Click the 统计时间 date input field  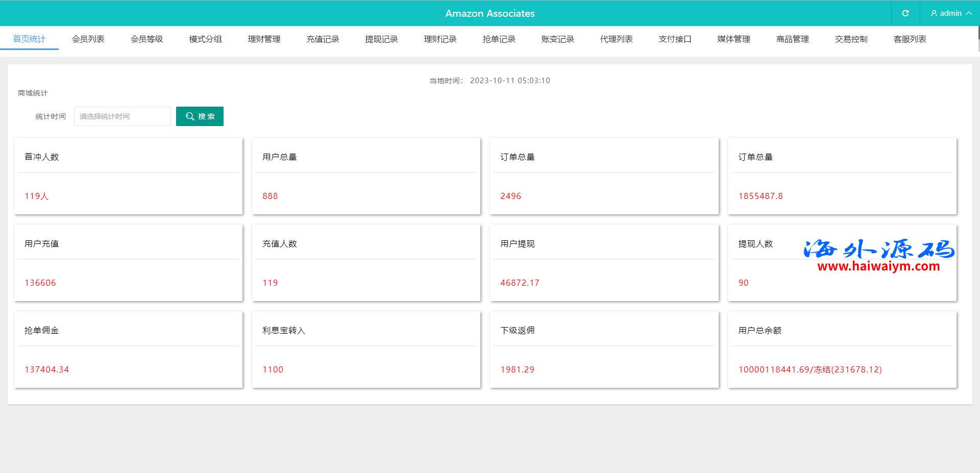122,116
